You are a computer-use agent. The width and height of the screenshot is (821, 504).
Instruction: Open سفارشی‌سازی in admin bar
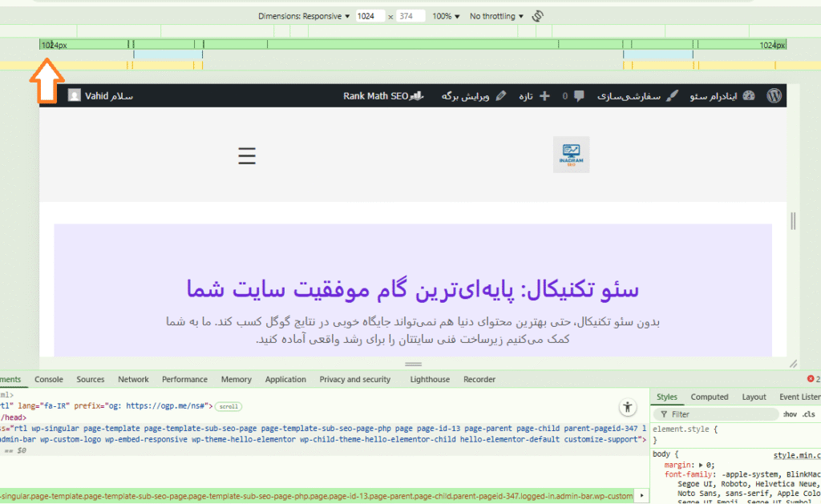point(629,96)
